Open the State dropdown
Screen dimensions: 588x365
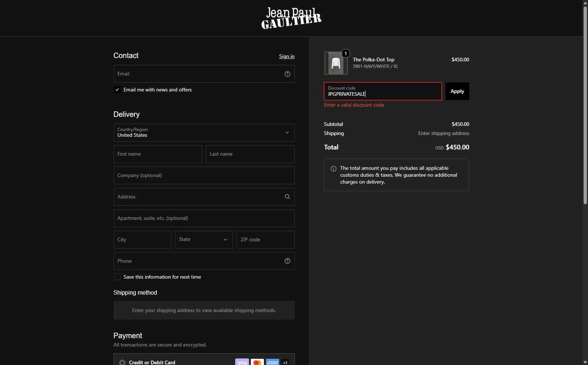coord(204,239)
